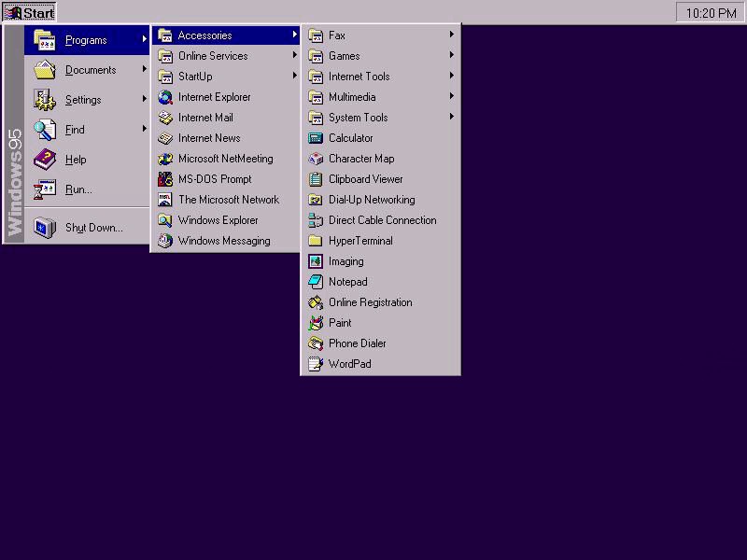Click the MS-DOS Prompt icon

[x=165, y=179]
